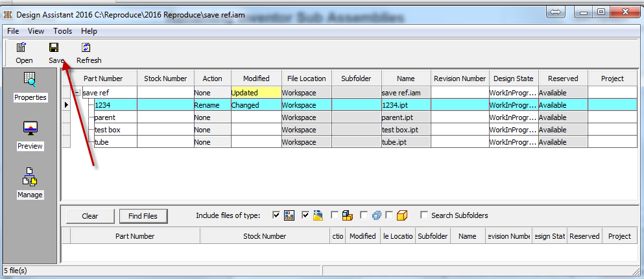Click the Modified column header in upper table

256,79
